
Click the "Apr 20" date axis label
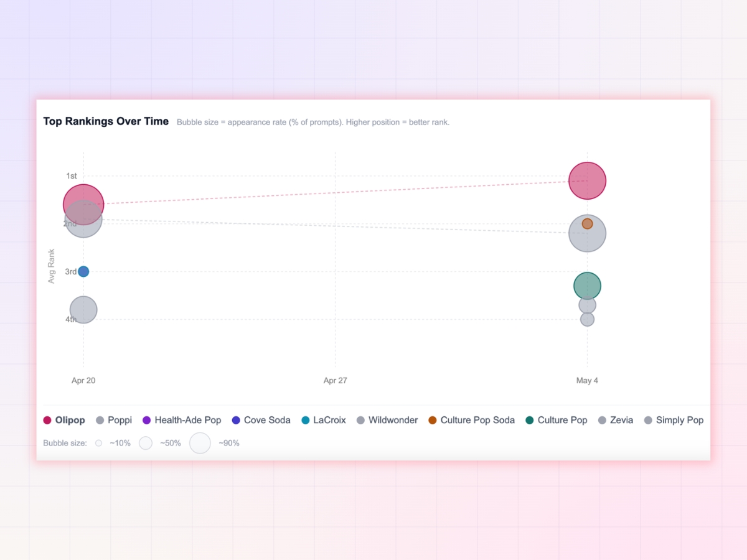tap(83, 380)
